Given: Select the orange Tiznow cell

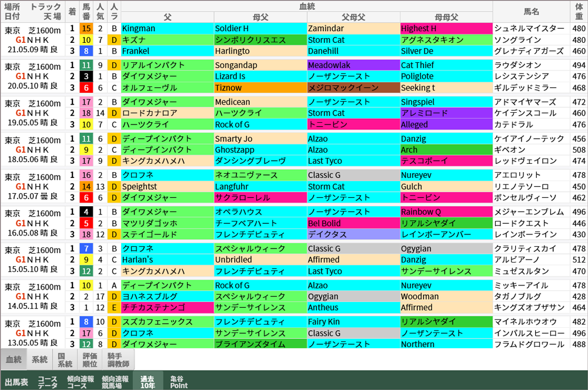Looking at the screenshot, I should (x=259, y=88).
